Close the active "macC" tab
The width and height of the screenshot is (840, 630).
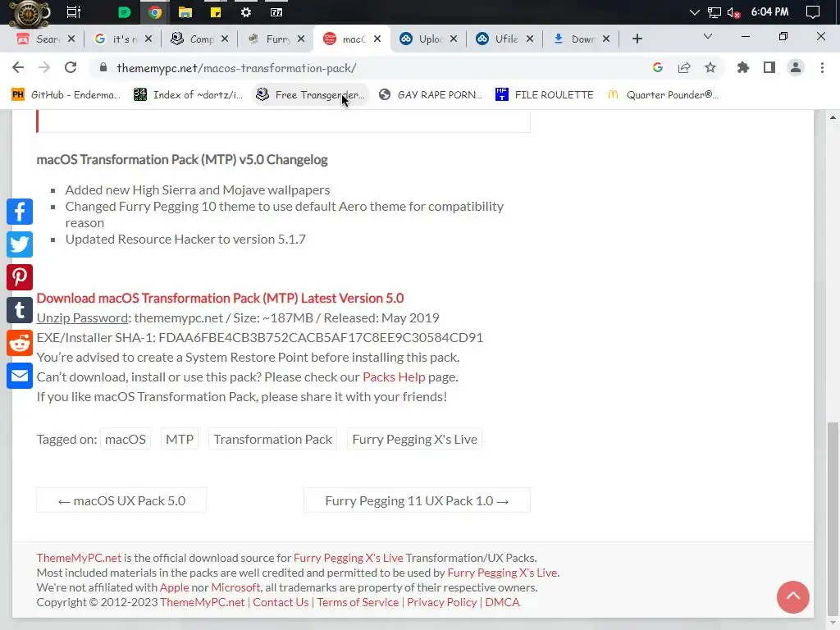377,39
